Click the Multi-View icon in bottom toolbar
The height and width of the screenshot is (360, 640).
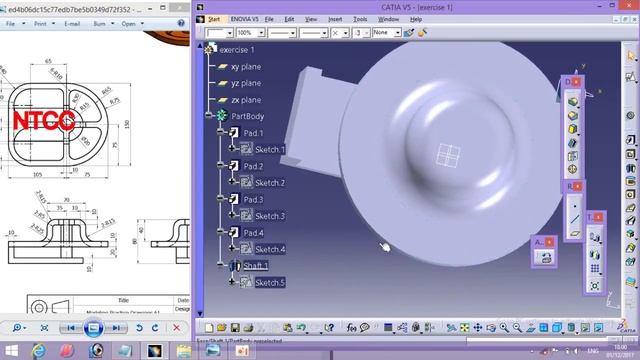click(x=543, y=328)
